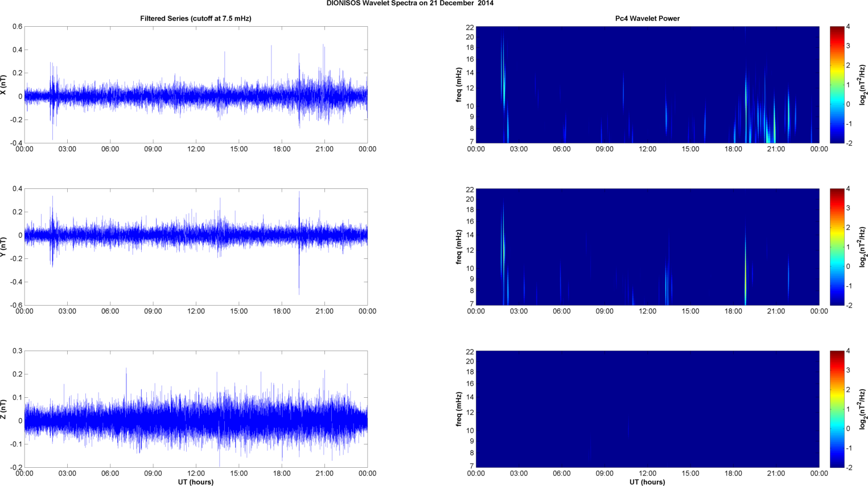
Task: Click 'freq (mHz)' label of X wavelet spectrum
Action: 459,85
